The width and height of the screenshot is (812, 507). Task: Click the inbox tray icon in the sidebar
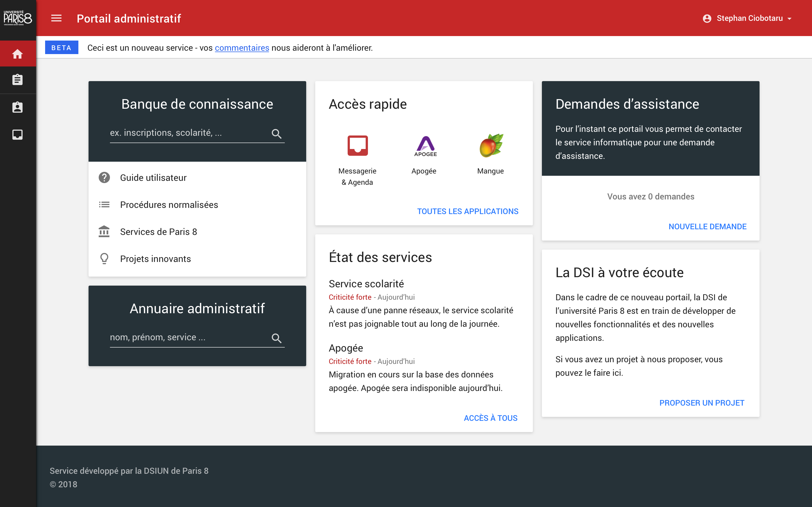tap(17, 134)
